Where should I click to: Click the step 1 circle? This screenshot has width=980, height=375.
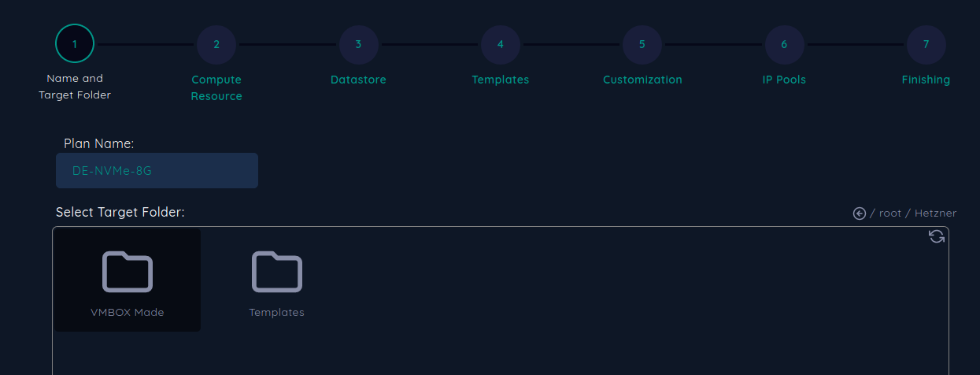point(75,43)
